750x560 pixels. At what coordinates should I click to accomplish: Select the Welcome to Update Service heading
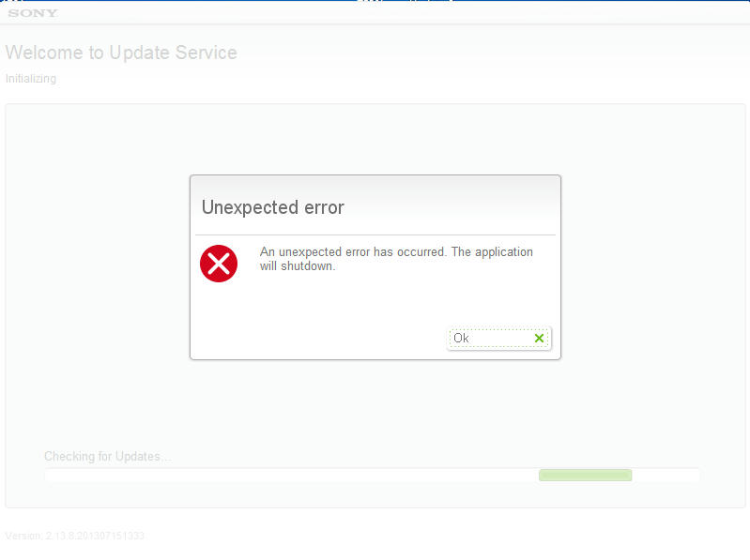(121, 53)
